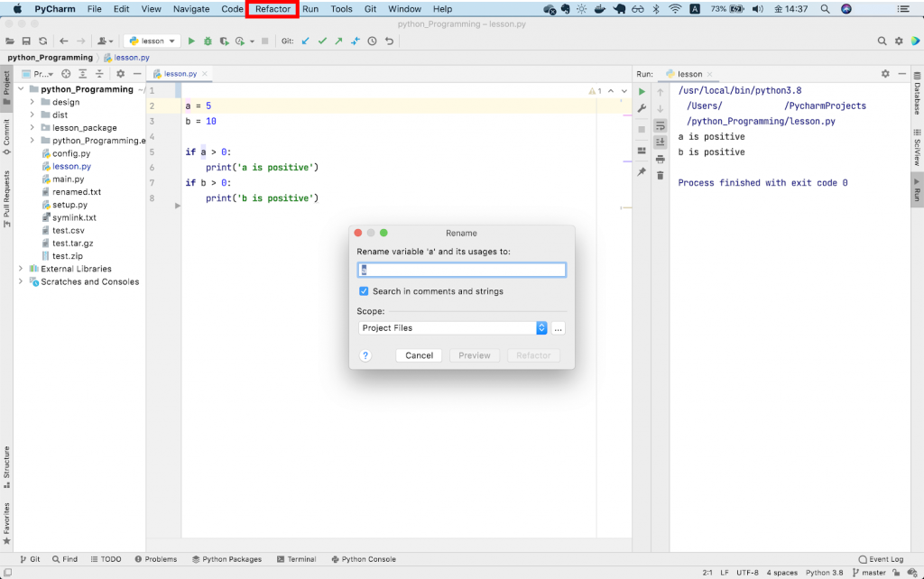The width and height of the screenshot is (924, 579).
Task: Hide the Project tool window
Action: 137,74
